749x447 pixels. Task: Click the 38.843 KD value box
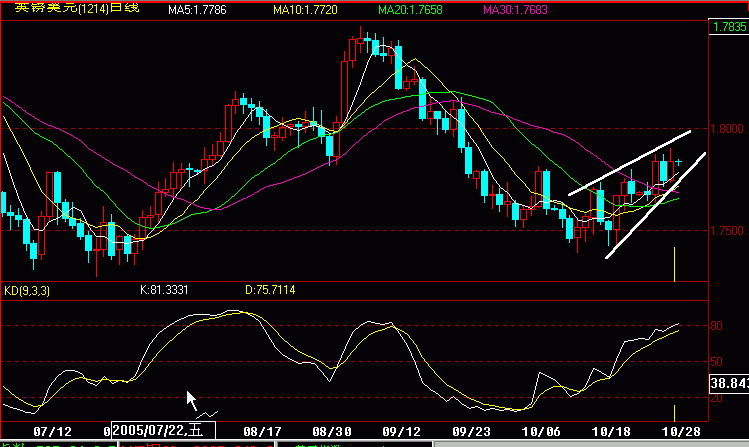(729, 383)
